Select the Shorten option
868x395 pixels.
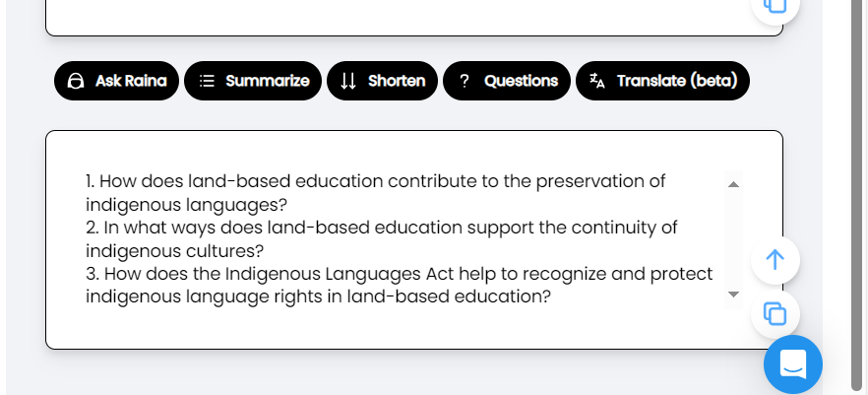click(x=382, y=81)
